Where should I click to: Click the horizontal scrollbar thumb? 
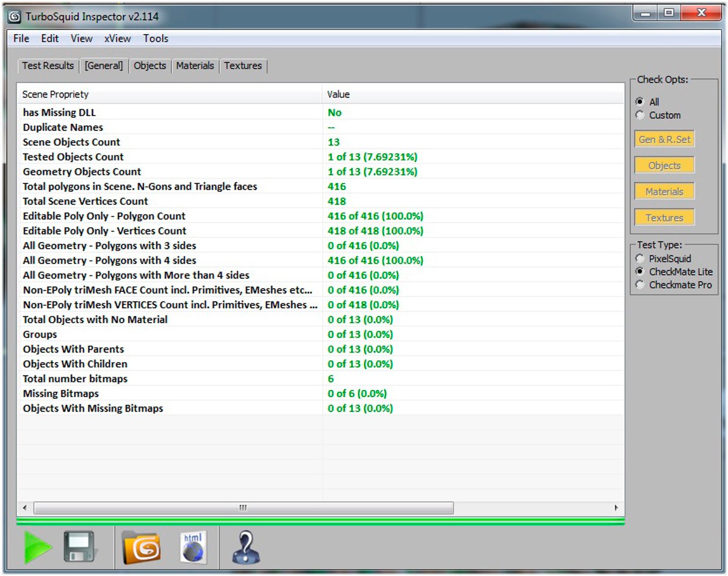243,508
